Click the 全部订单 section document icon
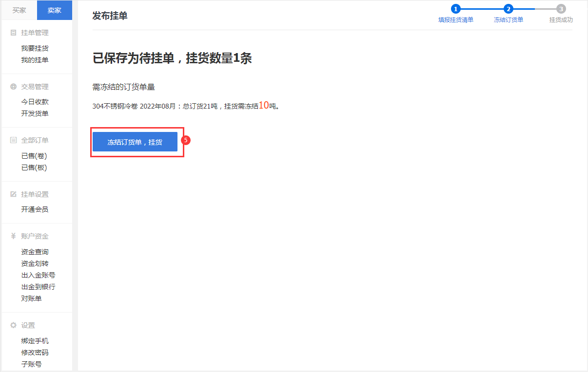This screenshot has height=372, width=588. click(14, 140)
